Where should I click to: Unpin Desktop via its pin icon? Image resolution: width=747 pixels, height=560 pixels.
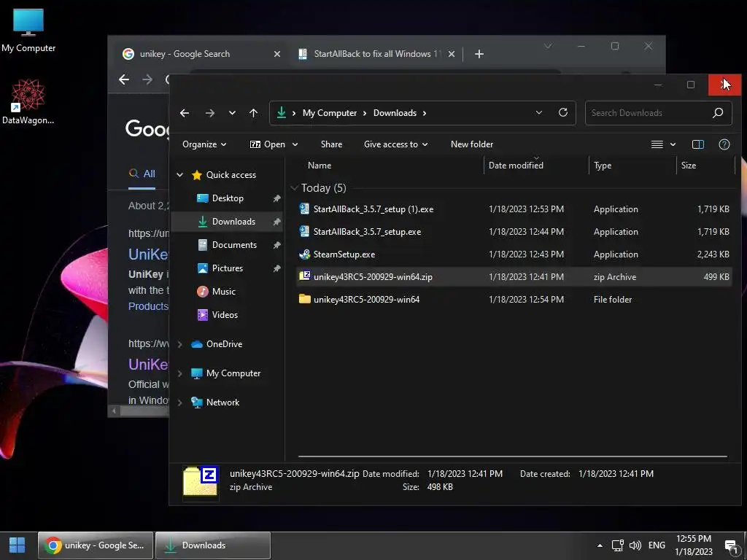pos(276,198)
